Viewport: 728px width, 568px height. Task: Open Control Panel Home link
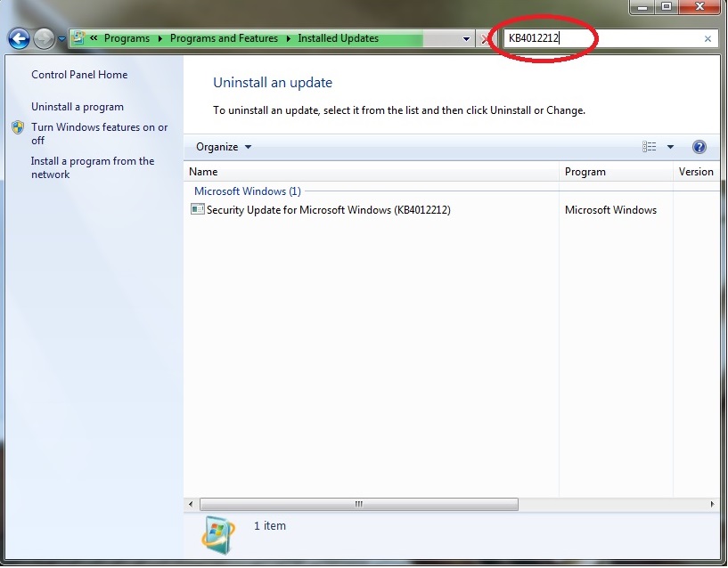(79, 75)
